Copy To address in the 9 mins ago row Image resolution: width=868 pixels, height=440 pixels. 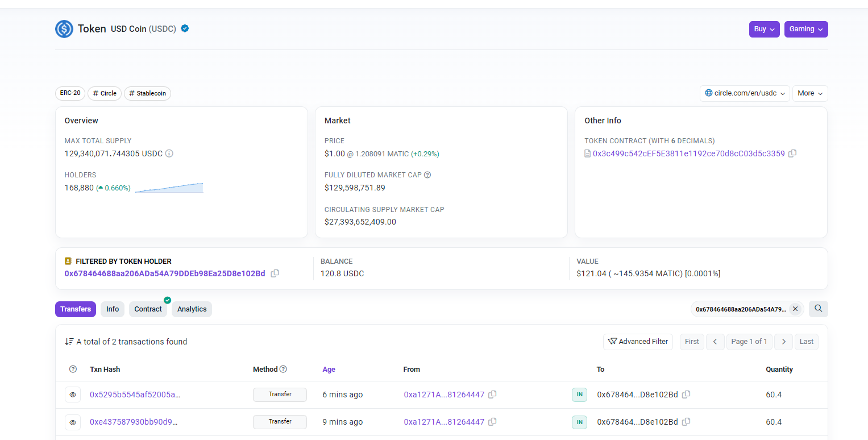coord(686,422)
